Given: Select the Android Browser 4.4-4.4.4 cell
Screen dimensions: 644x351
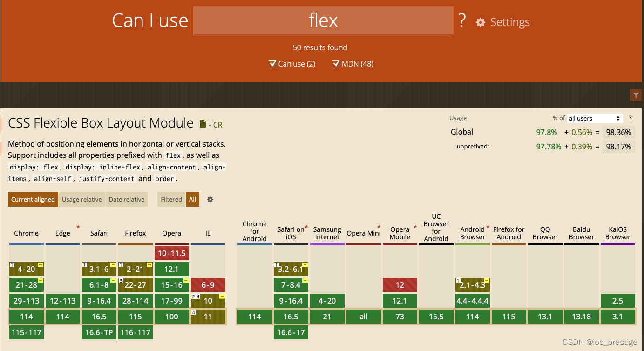Looking at the screenshot, I should [473, 301].
